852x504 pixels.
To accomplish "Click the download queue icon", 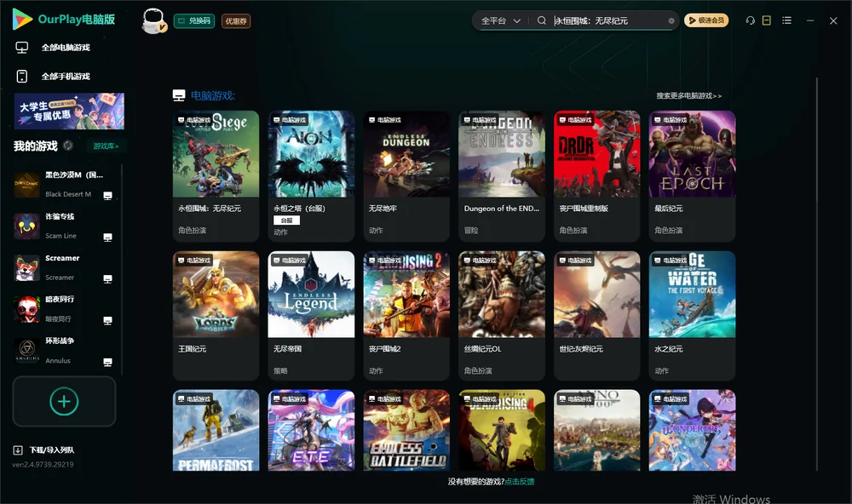I will (x=18, y=450).
